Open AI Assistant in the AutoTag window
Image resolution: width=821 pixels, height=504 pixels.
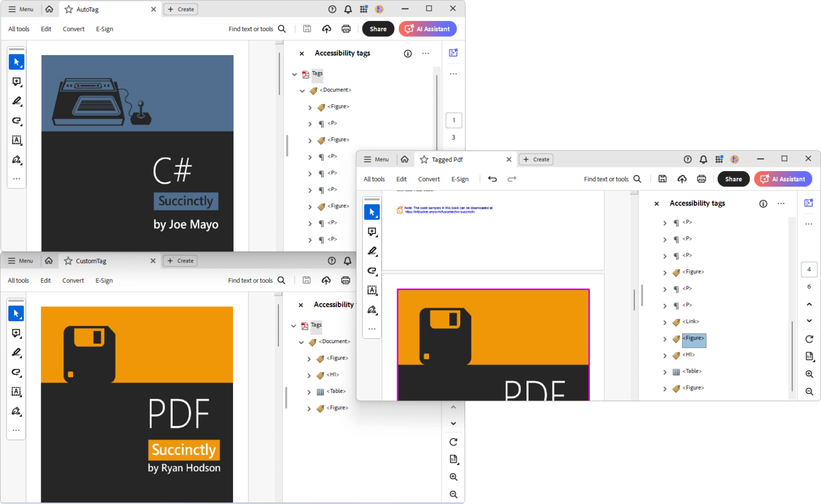[x=428, y=29]
